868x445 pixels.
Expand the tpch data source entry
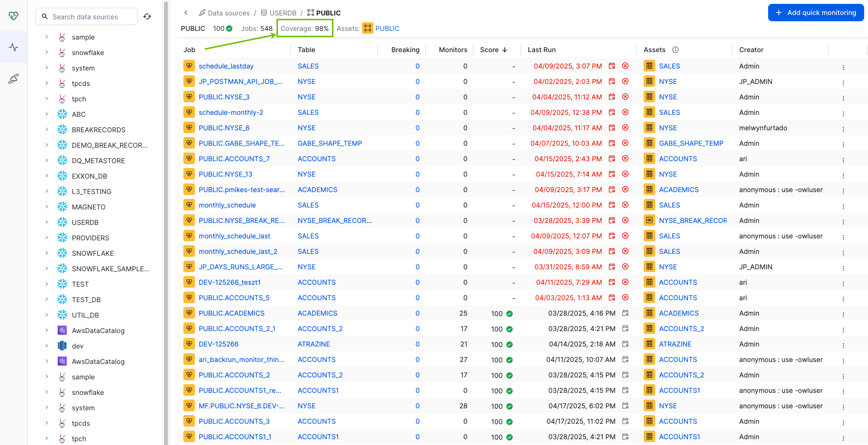tap(46, 98)
